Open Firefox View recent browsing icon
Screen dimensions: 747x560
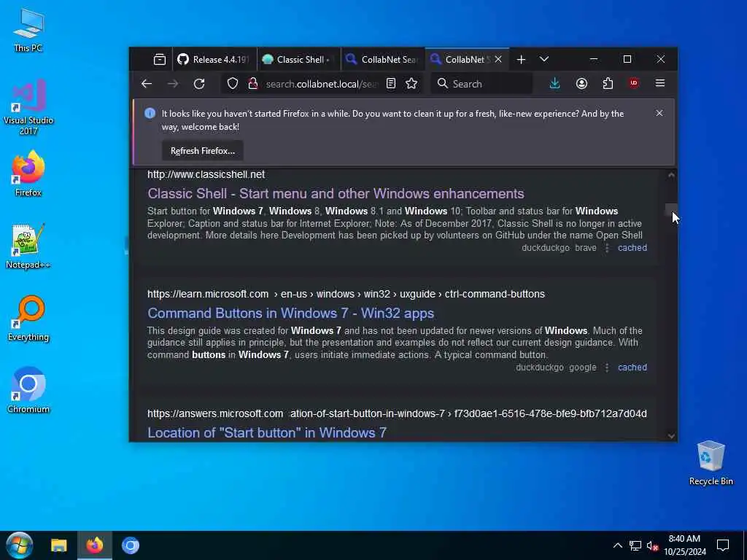point(160,60)
